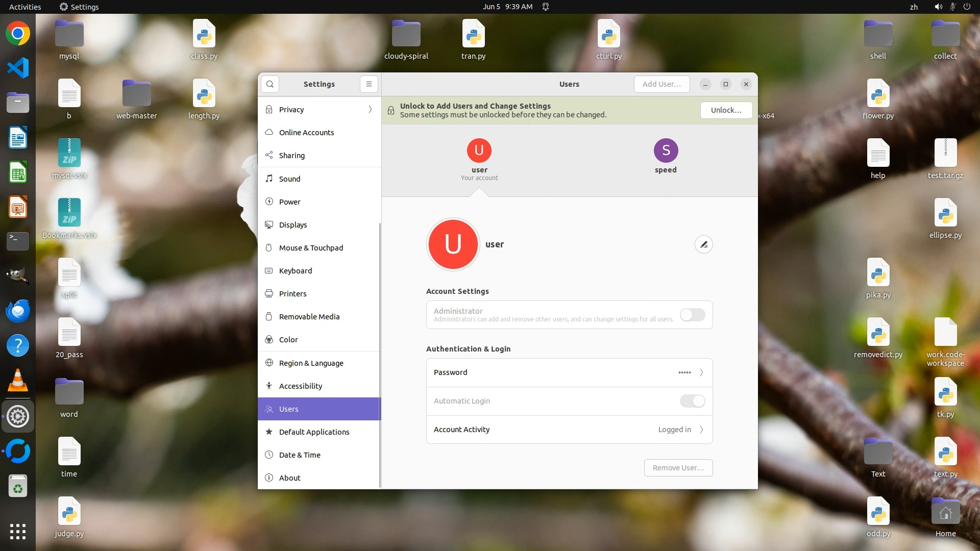This screenshot has height=551, width=980.
Task: Expand Account Activity details
Action: [701, 430]
